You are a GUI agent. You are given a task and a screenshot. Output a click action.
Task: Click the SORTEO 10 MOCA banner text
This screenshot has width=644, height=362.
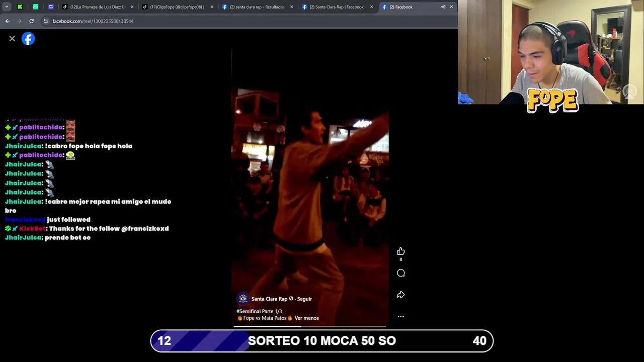pyautogui.click(x=322, y=341)
